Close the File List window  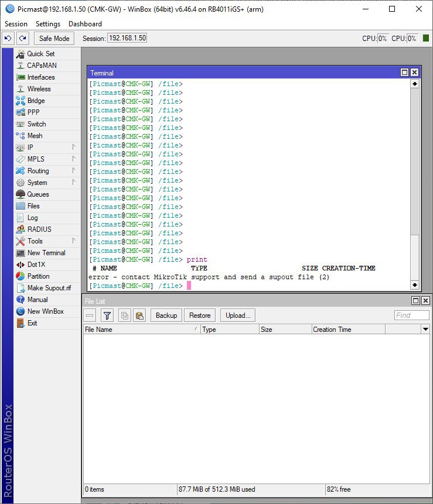425,300
